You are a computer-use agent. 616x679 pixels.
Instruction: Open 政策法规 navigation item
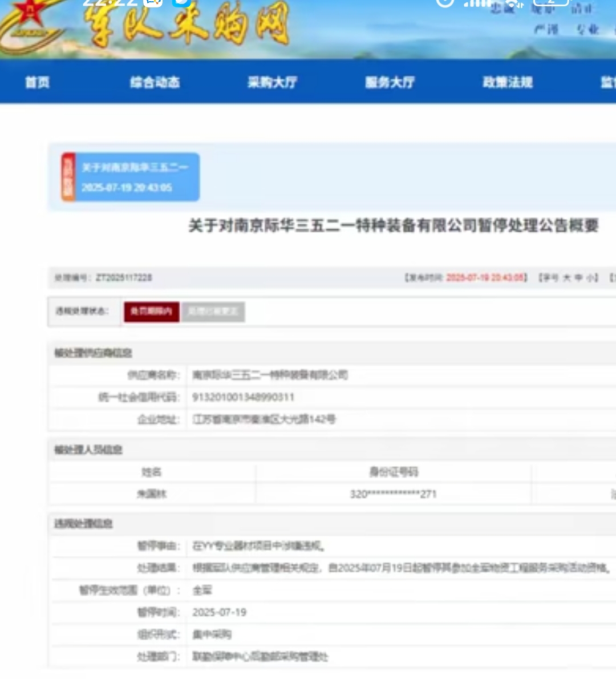pos(508,82)
